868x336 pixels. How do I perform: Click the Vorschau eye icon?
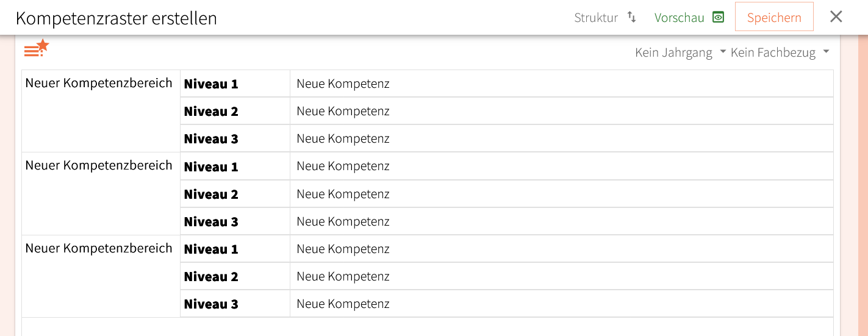click(x=719, y=17)
